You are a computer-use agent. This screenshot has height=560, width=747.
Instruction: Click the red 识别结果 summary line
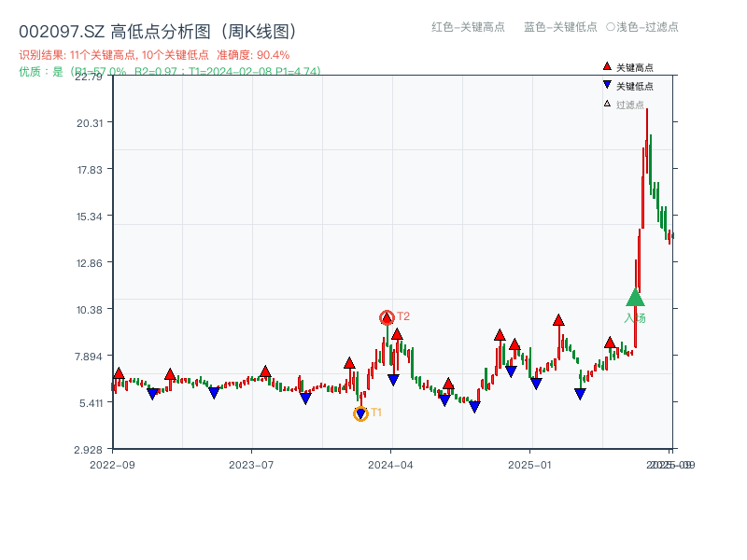pos(154,55)
